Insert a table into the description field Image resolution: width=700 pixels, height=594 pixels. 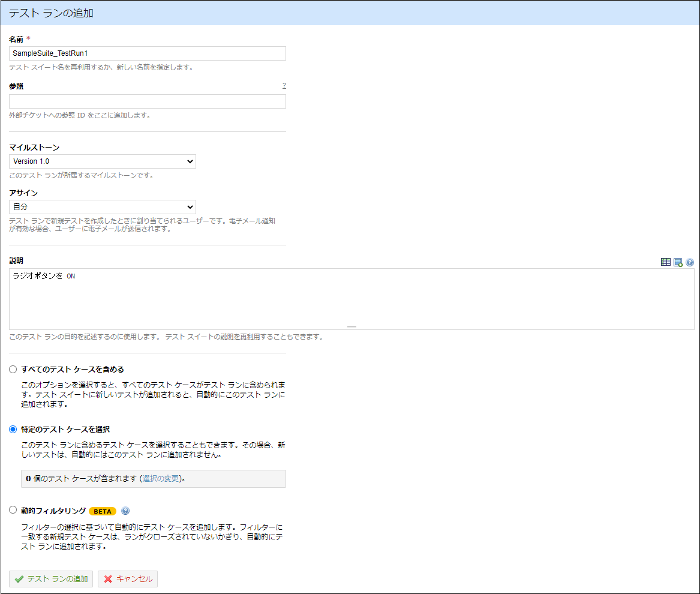point(666,262)
